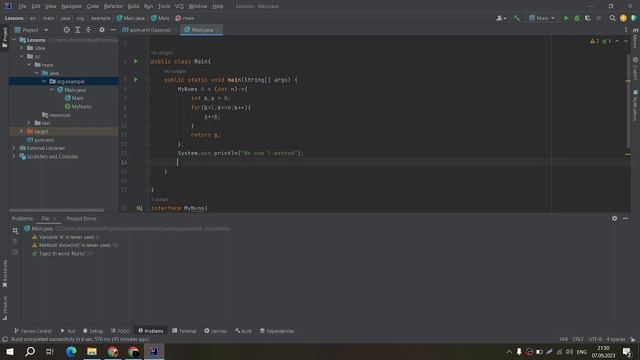Click the Windows Start button
This screenshot has width=640, height=360.
click(x=10, y=351)
